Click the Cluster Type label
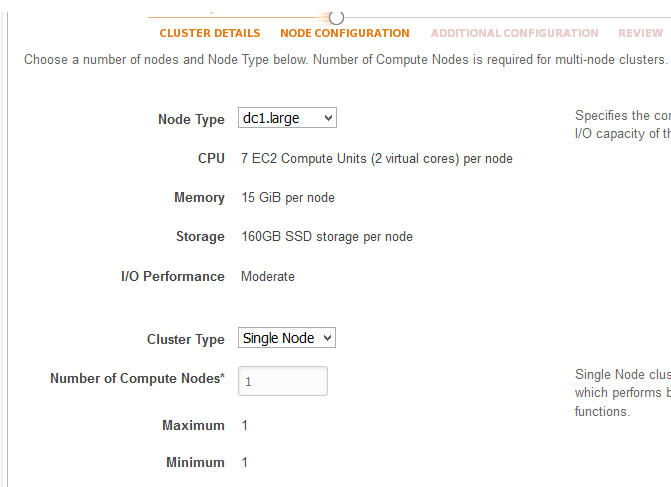The image size is (671, 487). pyautogui.click(x=185, y=339)
